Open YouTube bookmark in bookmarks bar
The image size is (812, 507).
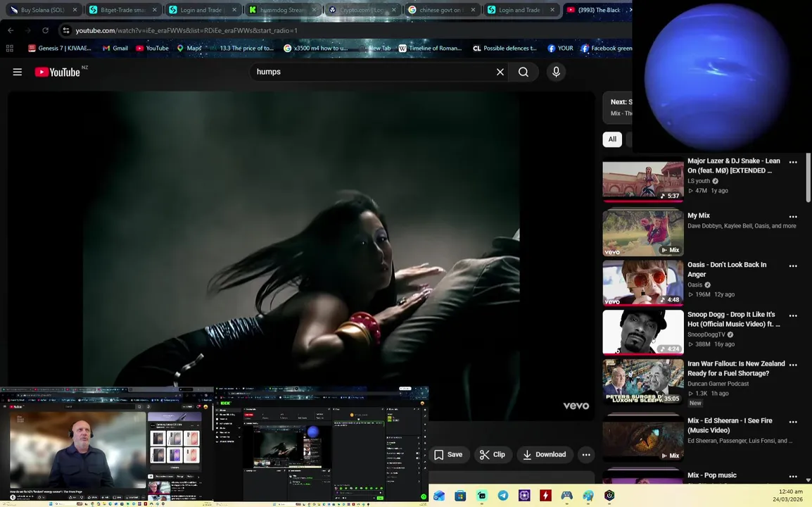pyautogui.click(x=152, y=48)
